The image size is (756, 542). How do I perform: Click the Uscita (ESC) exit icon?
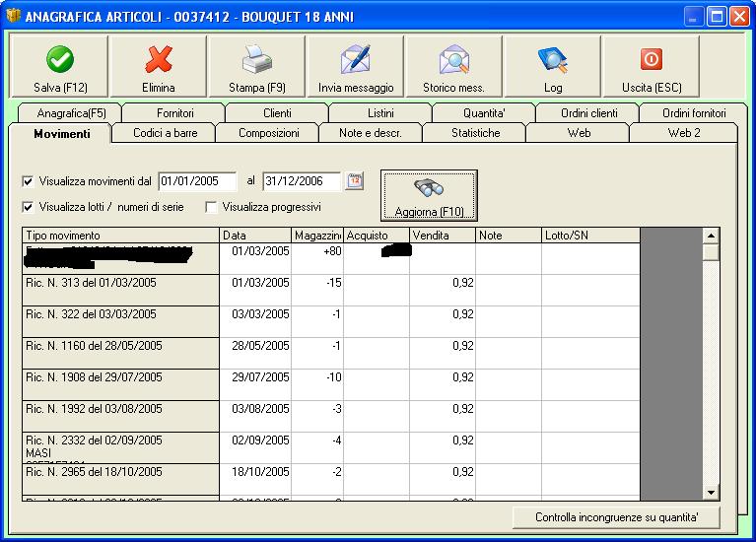click(x=652, y=60)
